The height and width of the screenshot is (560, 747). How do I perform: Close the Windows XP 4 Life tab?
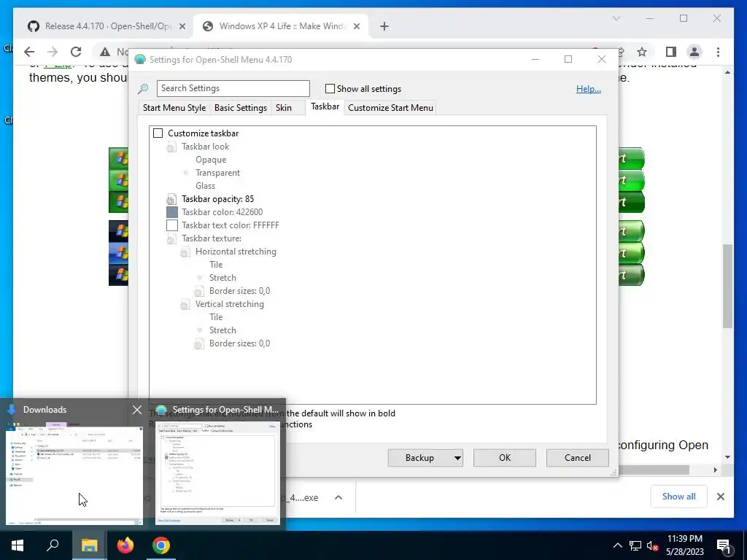click(356, 27)
